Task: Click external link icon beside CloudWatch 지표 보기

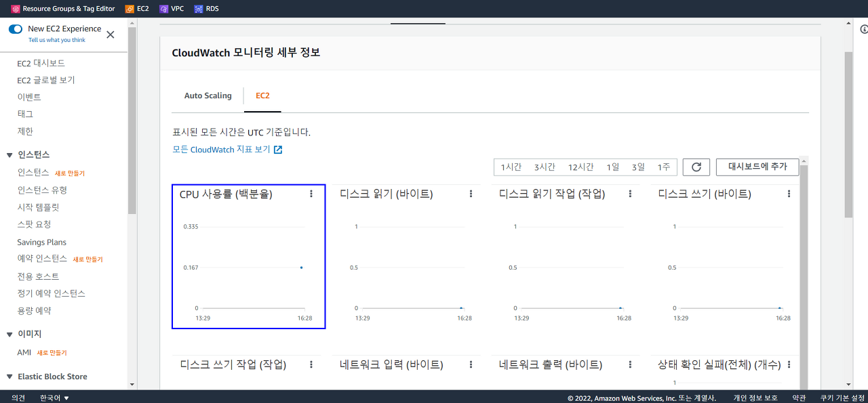Action: coord(278,150)
